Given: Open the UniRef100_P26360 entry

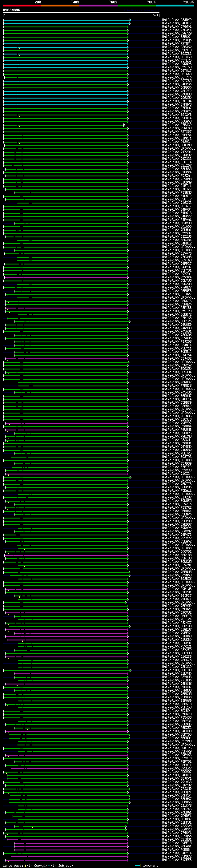Looking at the screenshot, I should [177, 47].
